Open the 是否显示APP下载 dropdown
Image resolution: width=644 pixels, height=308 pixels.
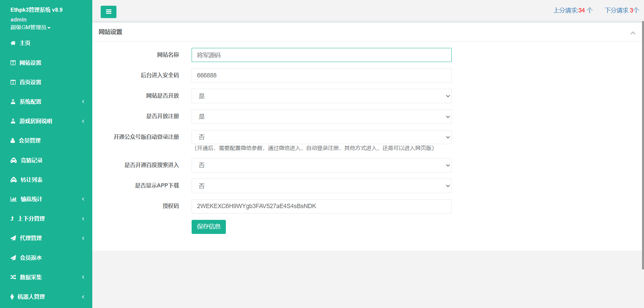click(x=321, y=186)
